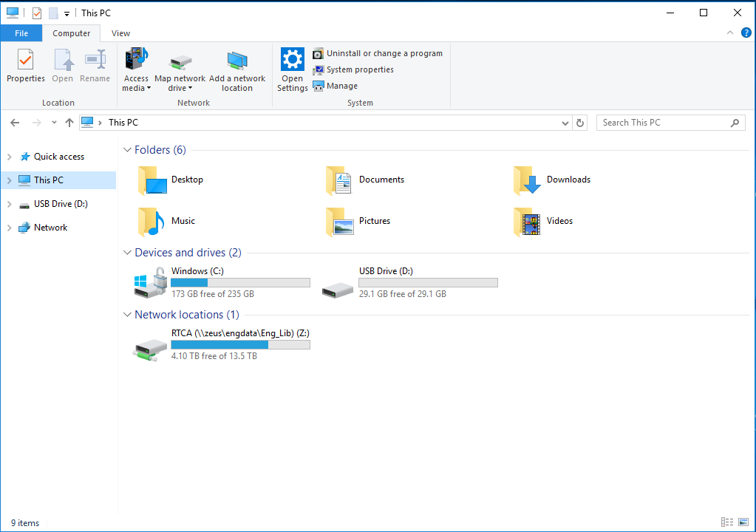The height and width of the screenshot is (532, 756).
Task: Click the Open ribbon icon
Action: tap(63, 59)
